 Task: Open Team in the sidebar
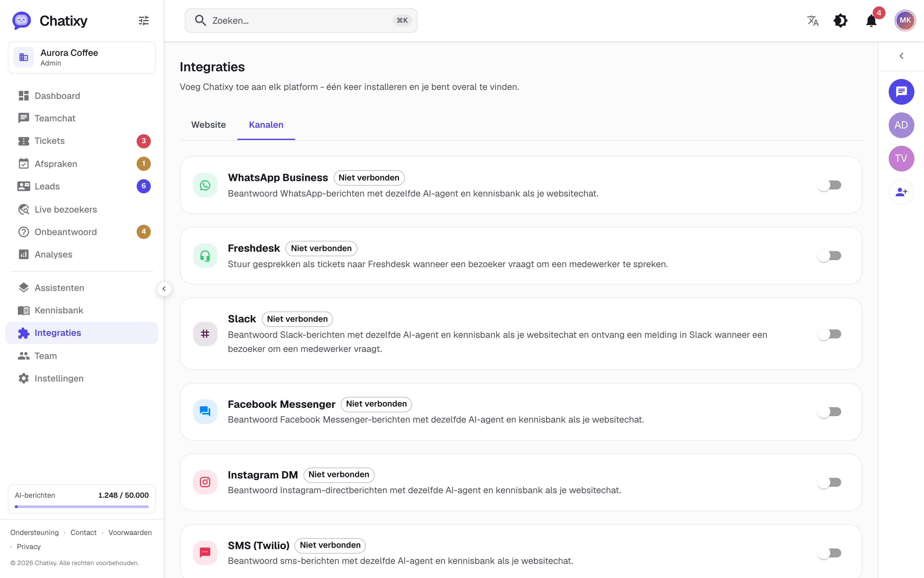(82, 356)
